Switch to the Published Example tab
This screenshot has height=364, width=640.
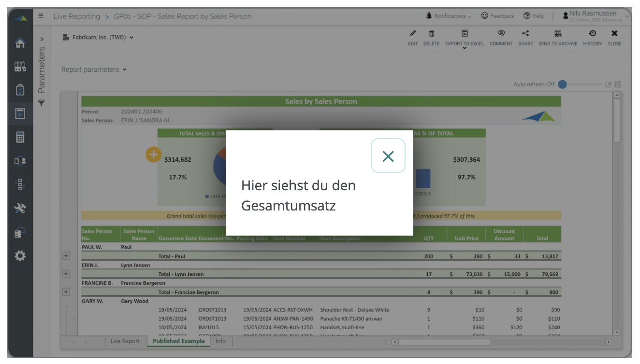[178, 341]
